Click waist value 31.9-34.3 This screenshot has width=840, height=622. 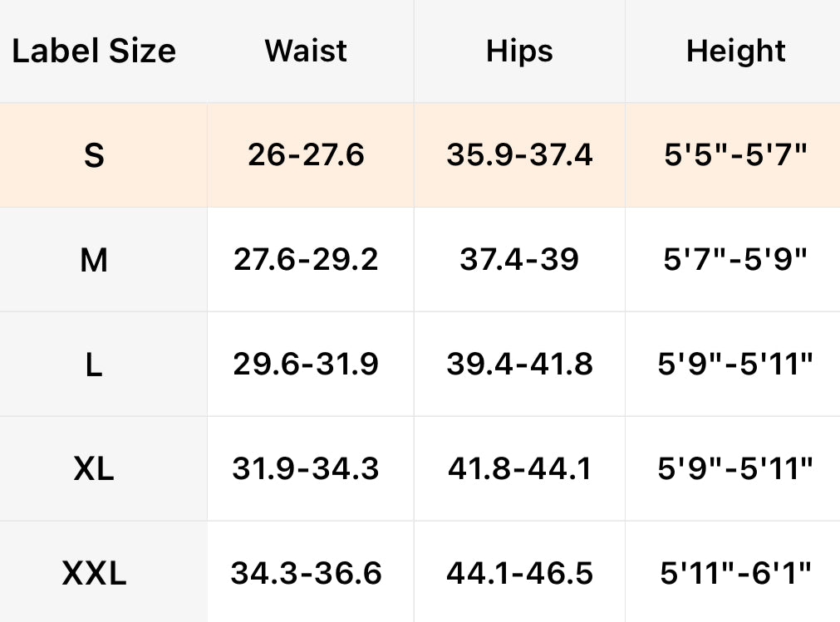pyautogui.click(x=306, y=469)
